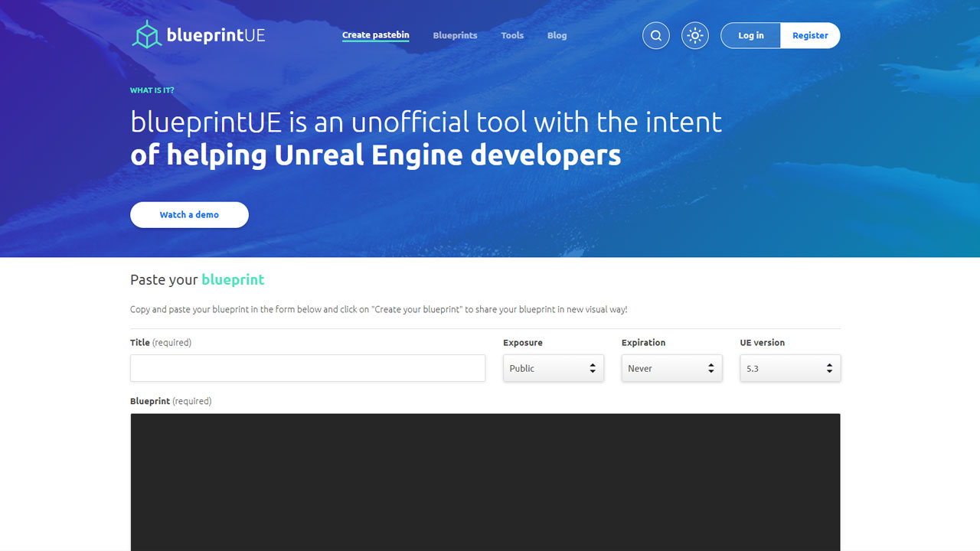Click the 'Title (required)' label
This screenshot has width=980, height=551.
(x=161, y=343)
